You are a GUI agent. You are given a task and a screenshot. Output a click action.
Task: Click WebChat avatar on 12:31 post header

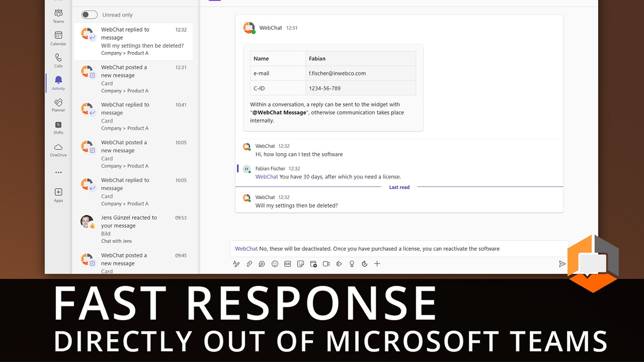[x=249, y=28]
